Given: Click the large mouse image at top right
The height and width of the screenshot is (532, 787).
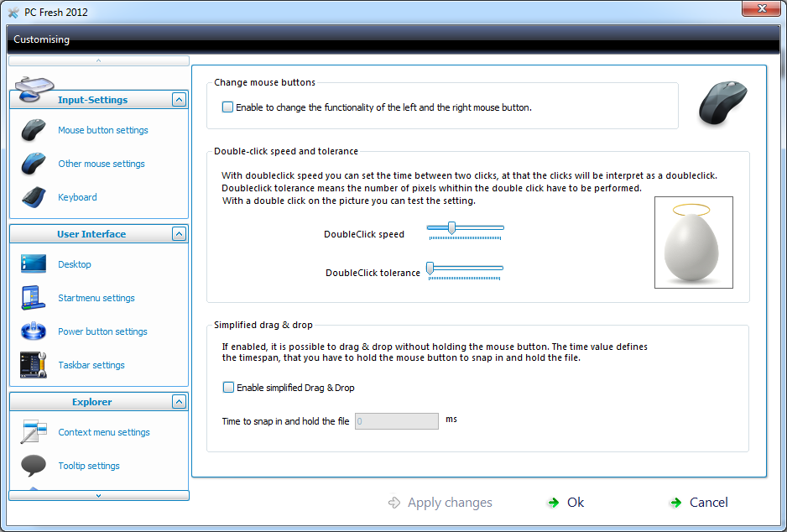Looking at the screenshot, I should point(722,104).
